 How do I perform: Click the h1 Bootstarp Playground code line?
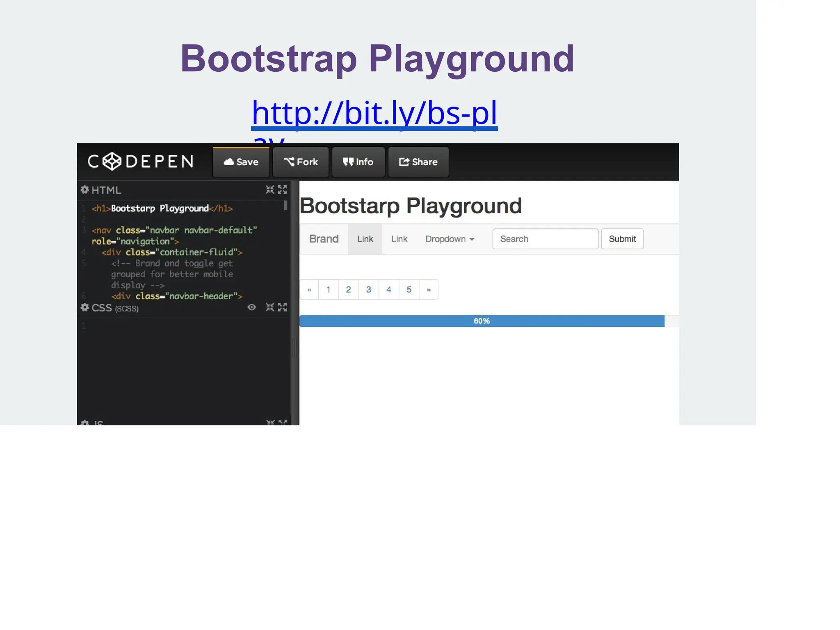tap(162, 208)
